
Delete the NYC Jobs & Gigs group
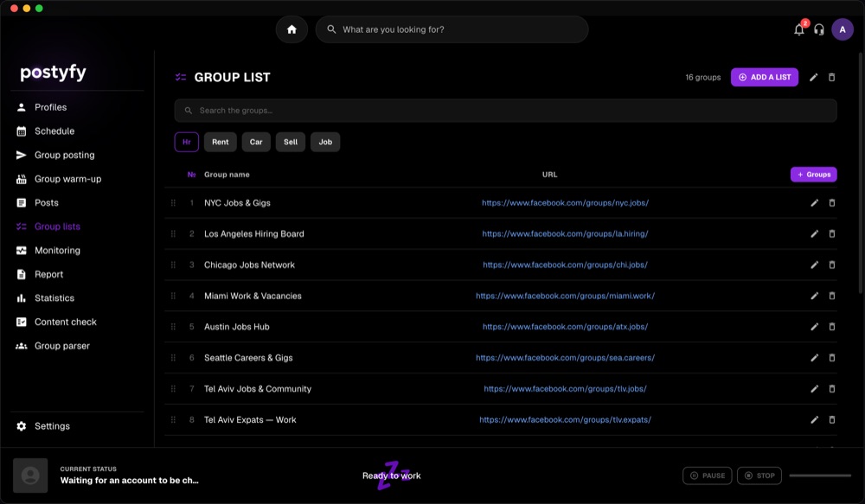(832, 203)
